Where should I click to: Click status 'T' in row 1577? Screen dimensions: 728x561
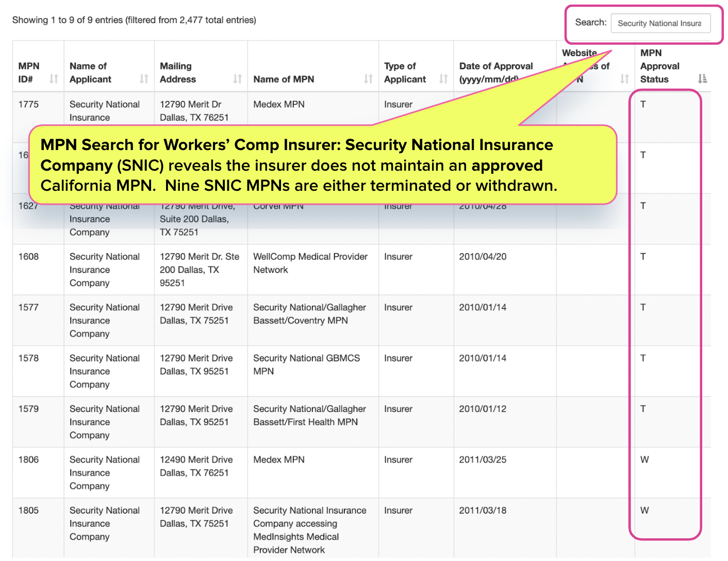[x=643, y=307]
